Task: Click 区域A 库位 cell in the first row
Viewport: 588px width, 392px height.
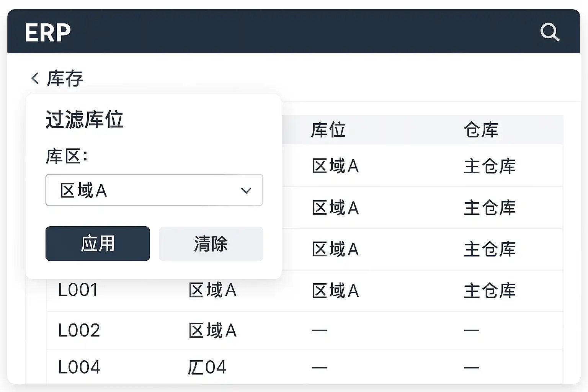Action: (x=335, y=166)
